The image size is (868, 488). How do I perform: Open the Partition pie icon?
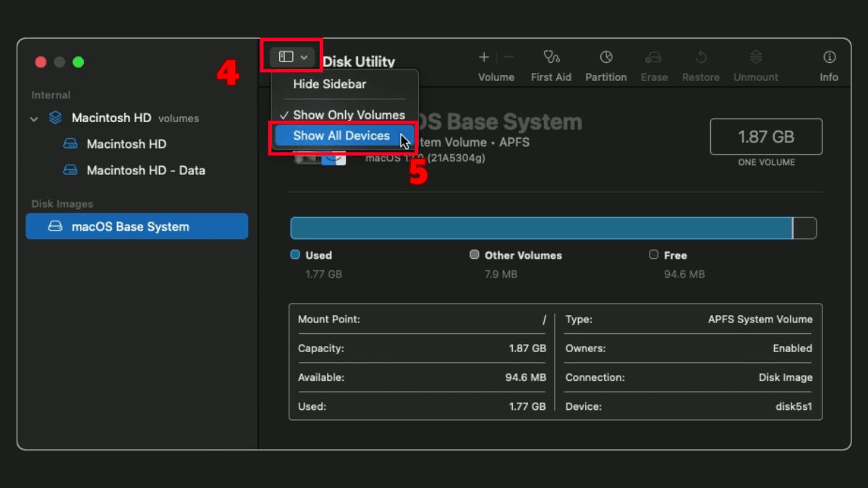pos(606,57)
